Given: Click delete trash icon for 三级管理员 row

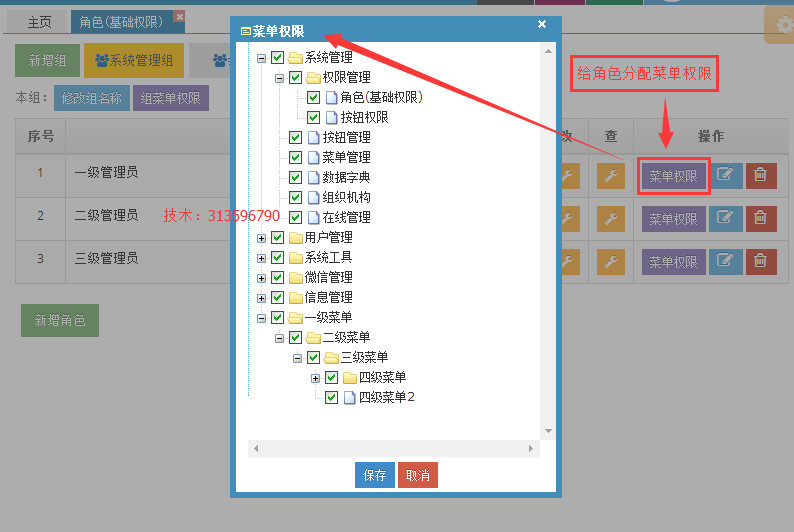Looking at the screenshot, I should click(x=760, y=262).
